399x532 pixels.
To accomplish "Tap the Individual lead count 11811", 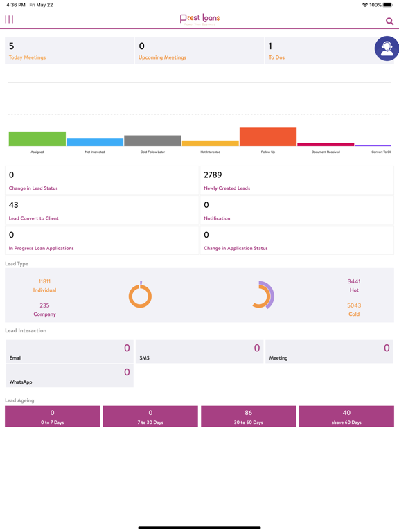I will click(44, 281).
